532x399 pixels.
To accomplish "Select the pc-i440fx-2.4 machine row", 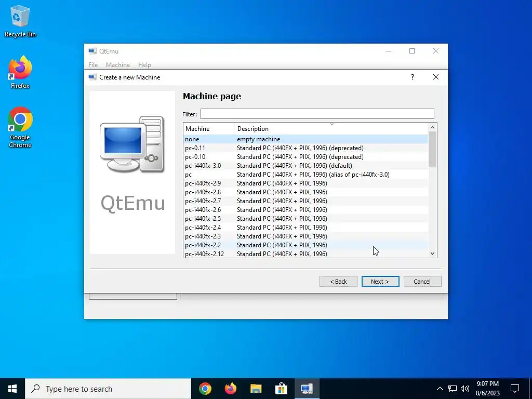I will [x=305, y=228].
